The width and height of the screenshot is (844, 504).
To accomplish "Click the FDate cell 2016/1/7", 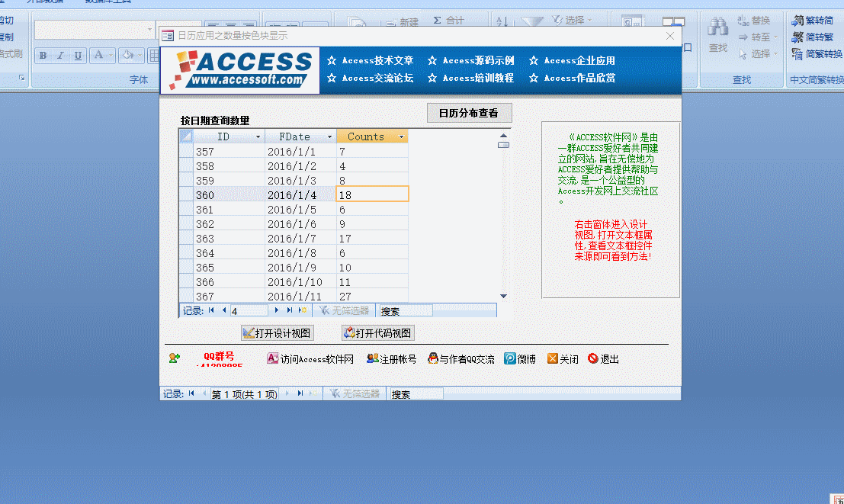I will click(x=300, y=239).
